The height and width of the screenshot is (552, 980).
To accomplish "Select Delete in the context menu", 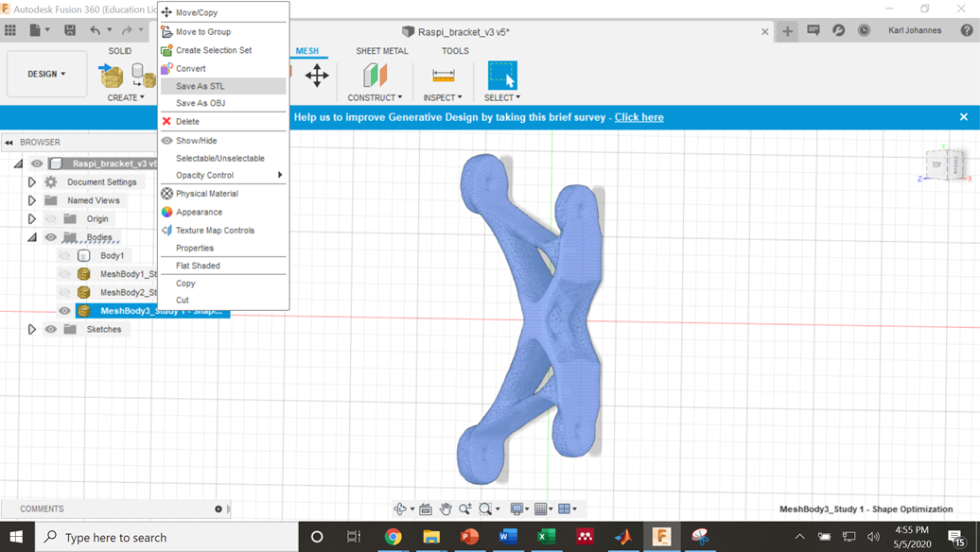I will (x=224, y=121).
